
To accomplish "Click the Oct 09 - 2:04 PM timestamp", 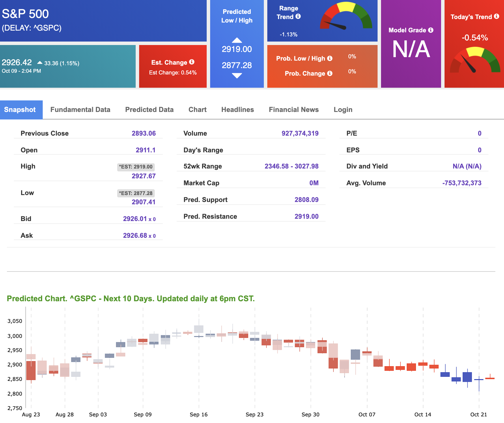I will 21,71.
